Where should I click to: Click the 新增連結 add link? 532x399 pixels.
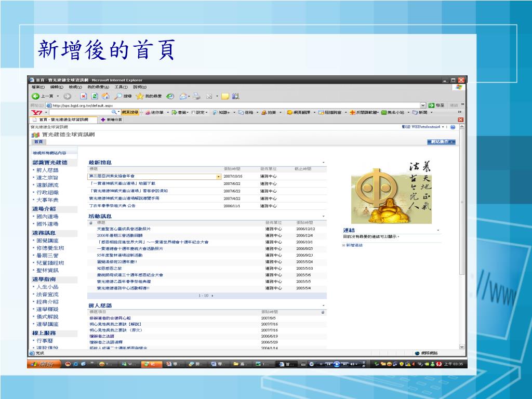pos(354,245)
